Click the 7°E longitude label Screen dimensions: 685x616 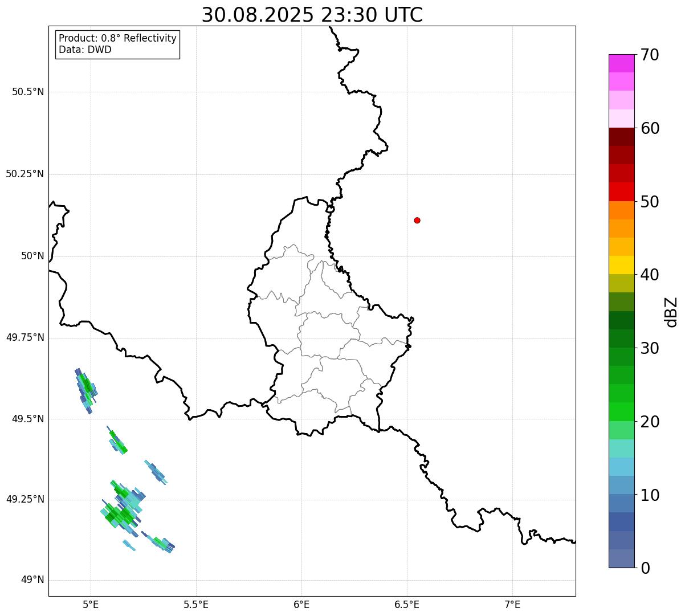coord(512,605)
